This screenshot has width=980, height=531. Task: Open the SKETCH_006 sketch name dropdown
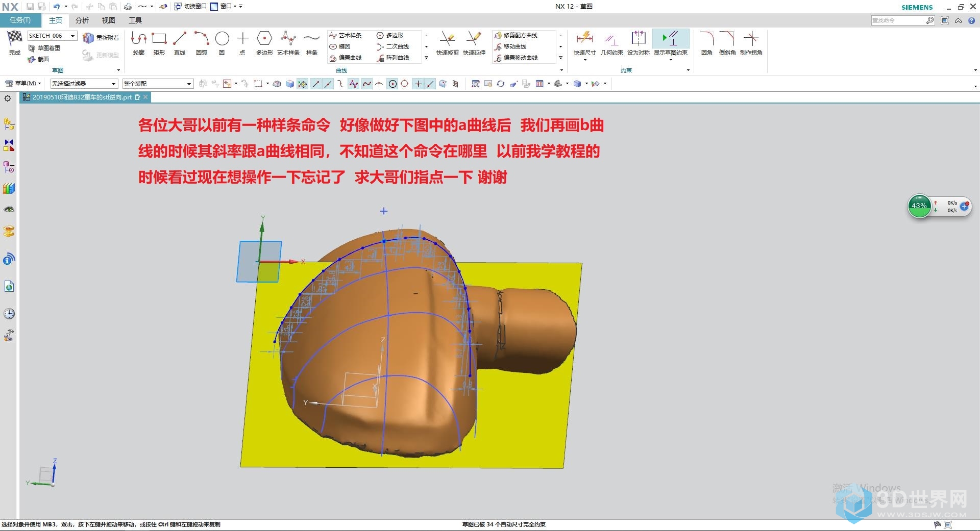coord(72,36)
